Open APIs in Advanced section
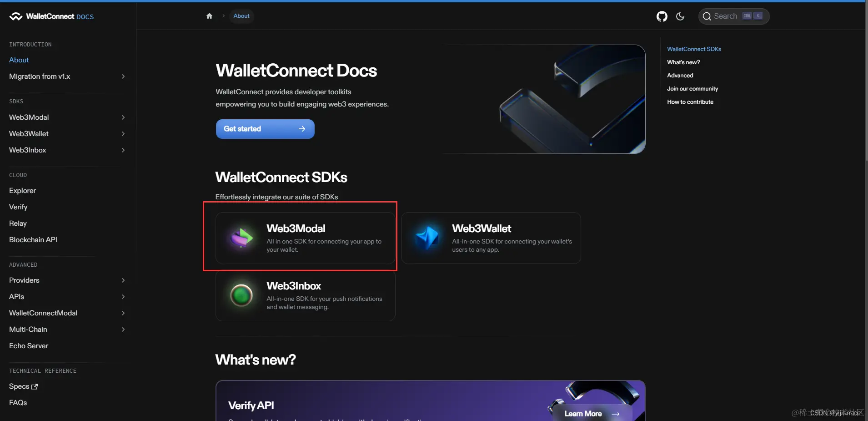 [16, 297]
